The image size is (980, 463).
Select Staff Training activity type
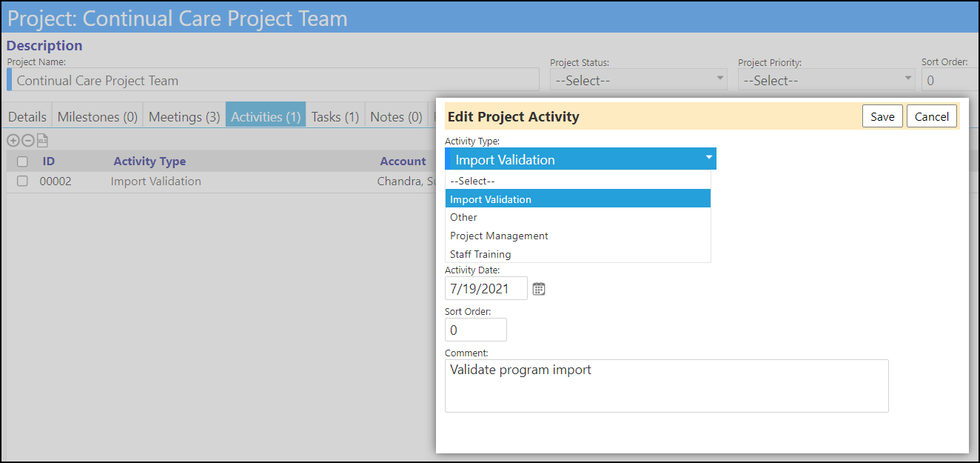[x=577, y=254]
